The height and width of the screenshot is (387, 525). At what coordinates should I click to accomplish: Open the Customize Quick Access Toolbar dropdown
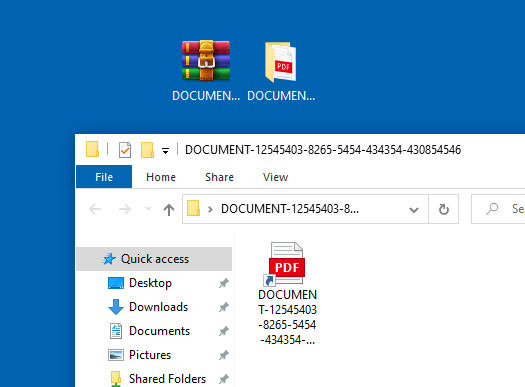(165, 151)
